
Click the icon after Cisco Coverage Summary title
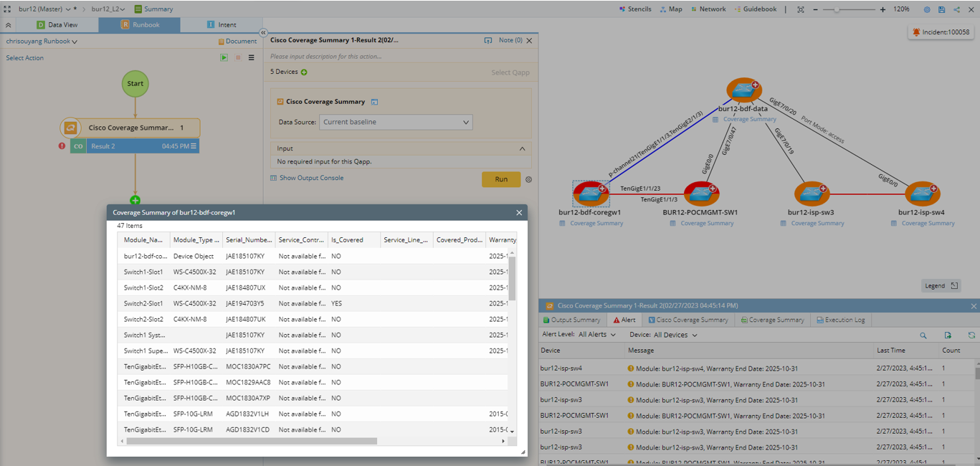(374, 103)
